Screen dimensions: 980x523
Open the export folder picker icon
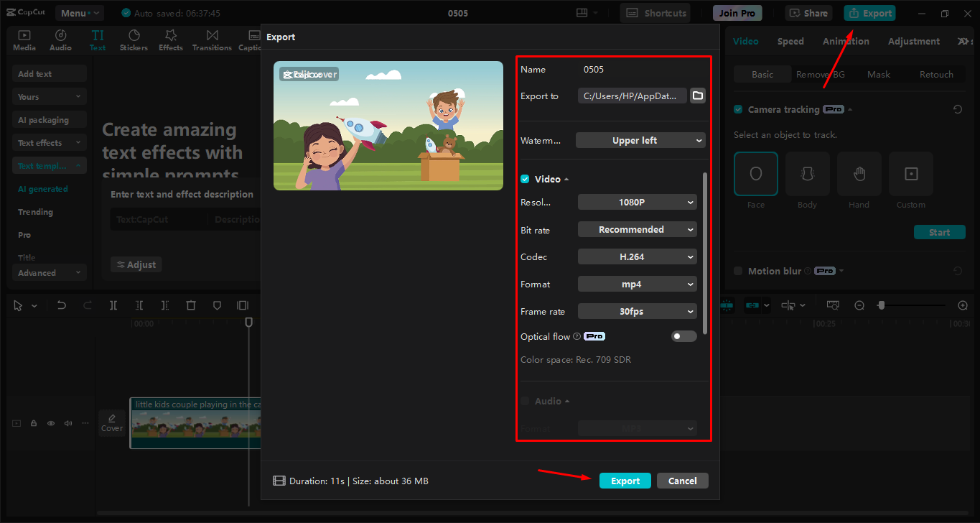coord(697,95)
